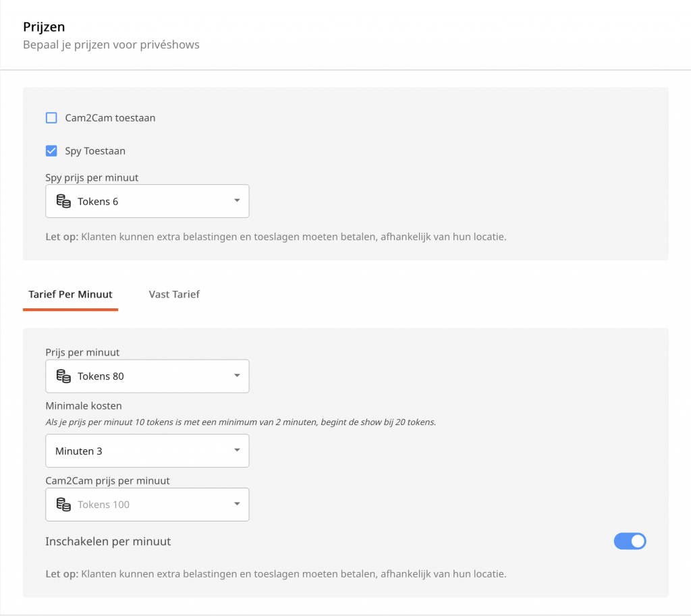Click the Tokens 6 value text
691x616 pixels.
pos(98,201)
